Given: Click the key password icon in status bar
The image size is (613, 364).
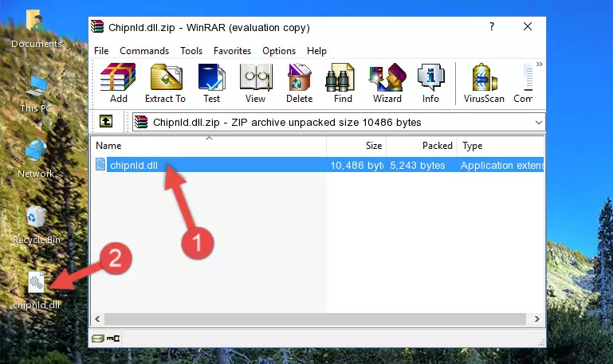Looking at the screenshot, I should 113,339.
